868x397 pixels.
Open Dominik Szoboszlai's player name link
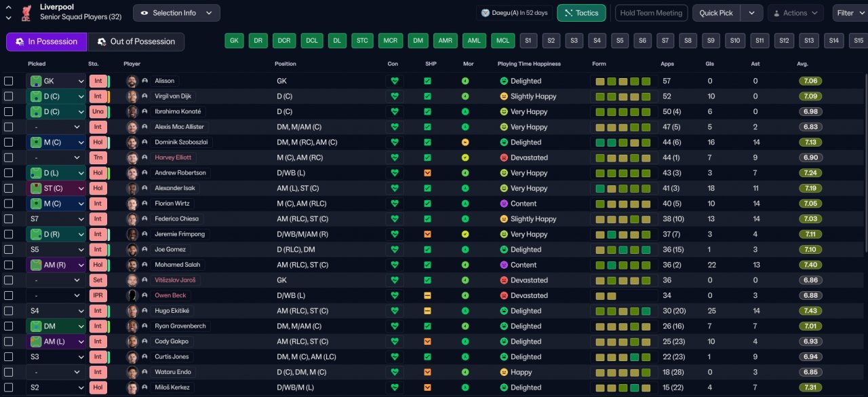(x=181, y=143)
